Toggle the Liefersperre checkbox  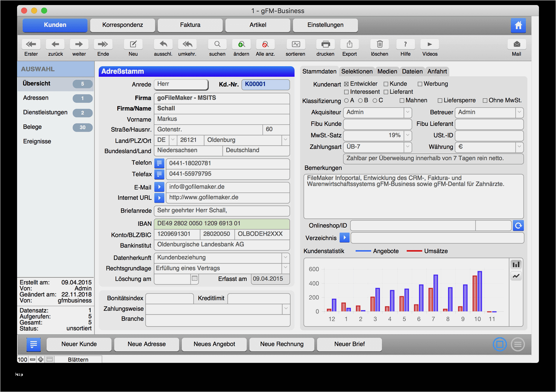coord(440,101)
